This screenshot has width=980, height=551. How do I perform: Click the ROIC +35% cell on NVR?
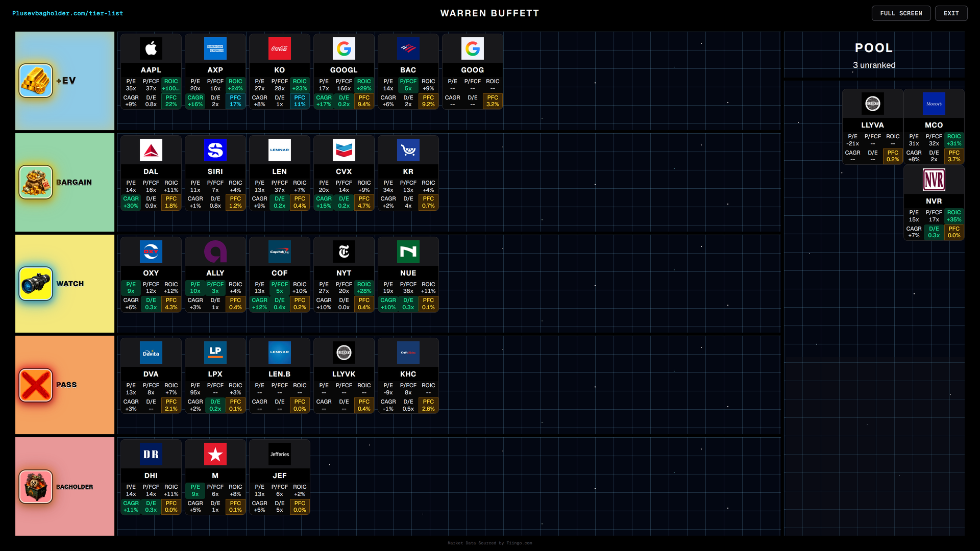(x=954, y=216)
